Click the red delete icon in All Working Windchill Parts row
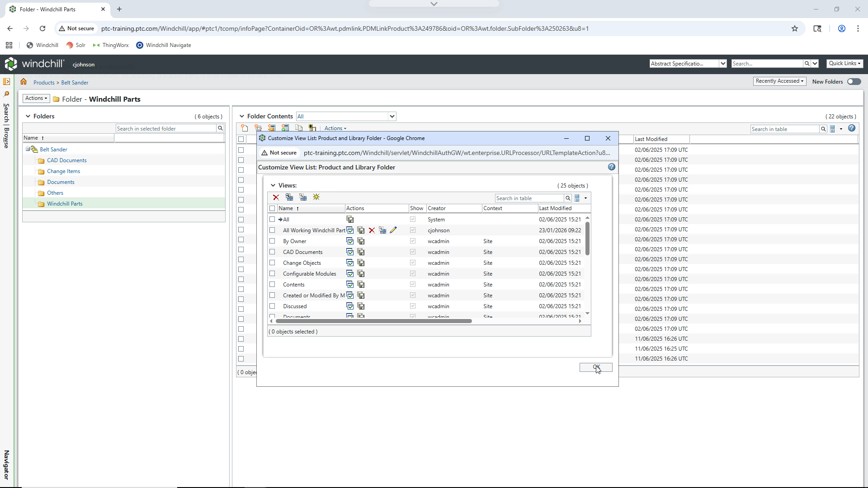This screenshot has height=488, width=868. tap(372, 230)
